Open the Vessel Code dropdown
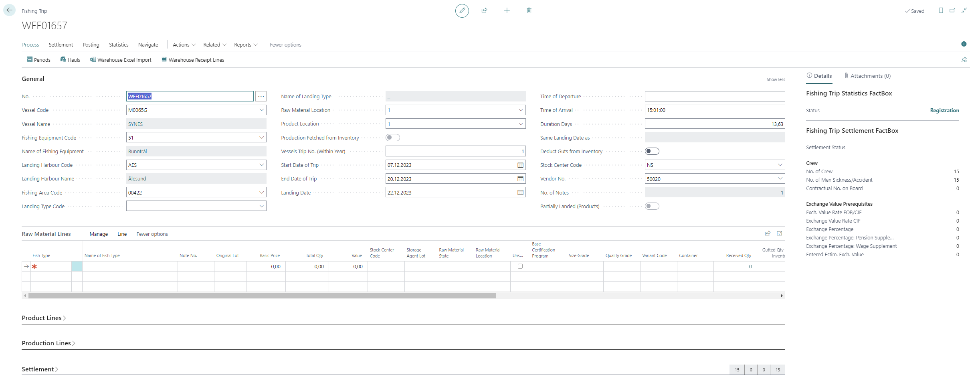This screenshot has height=379, width=980. click(261, 110)
